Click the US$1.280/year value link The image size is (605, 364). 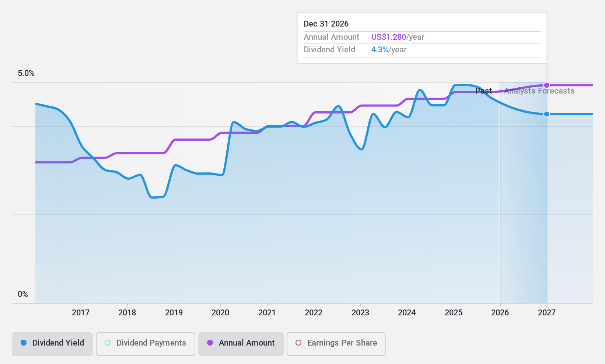point(389,37)
